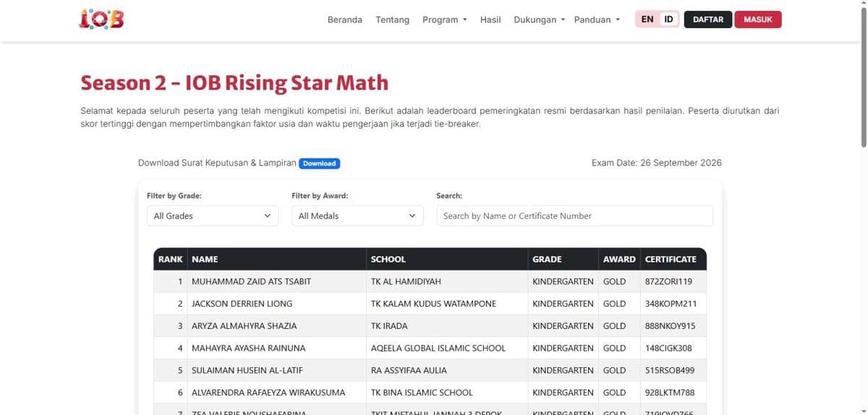This screenshot has height=415, width=868.
Task: Click the NAME column header
Action: coord(277,259)
